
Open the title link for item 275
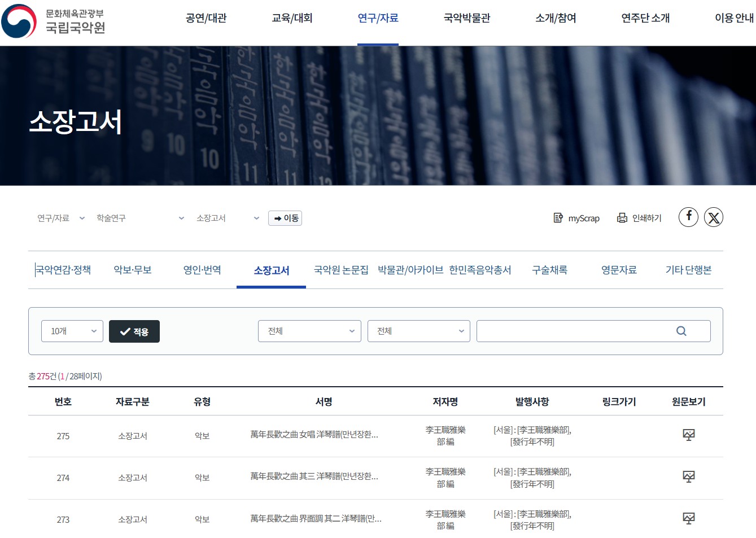314,435
